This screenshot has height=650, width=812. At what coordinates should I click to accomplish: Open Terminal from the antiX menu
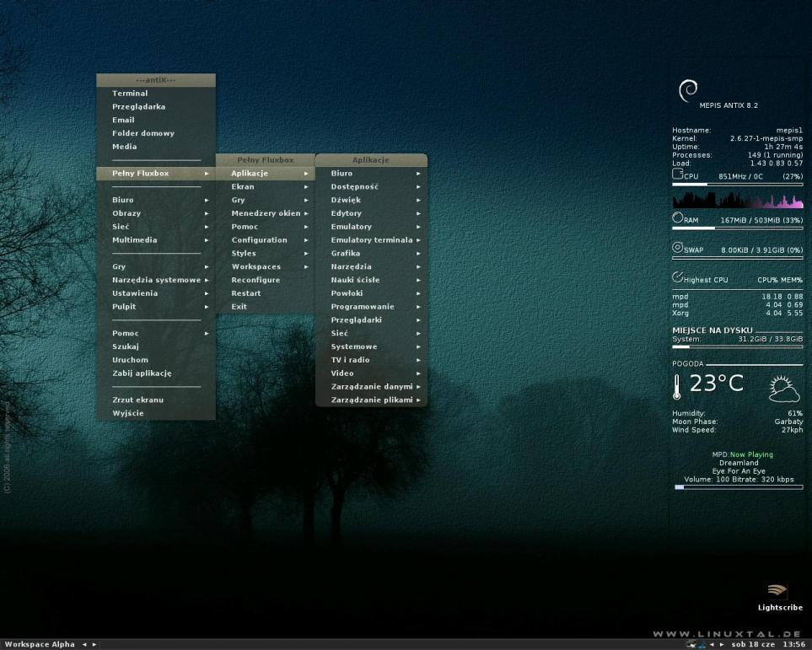coord(130,94)
